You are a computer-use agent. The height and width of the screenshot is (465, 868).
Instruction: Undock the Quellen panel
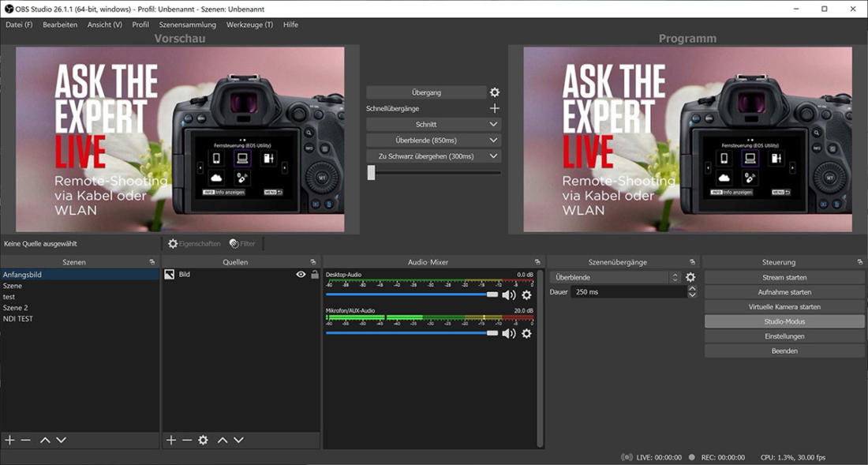(312, 262)
